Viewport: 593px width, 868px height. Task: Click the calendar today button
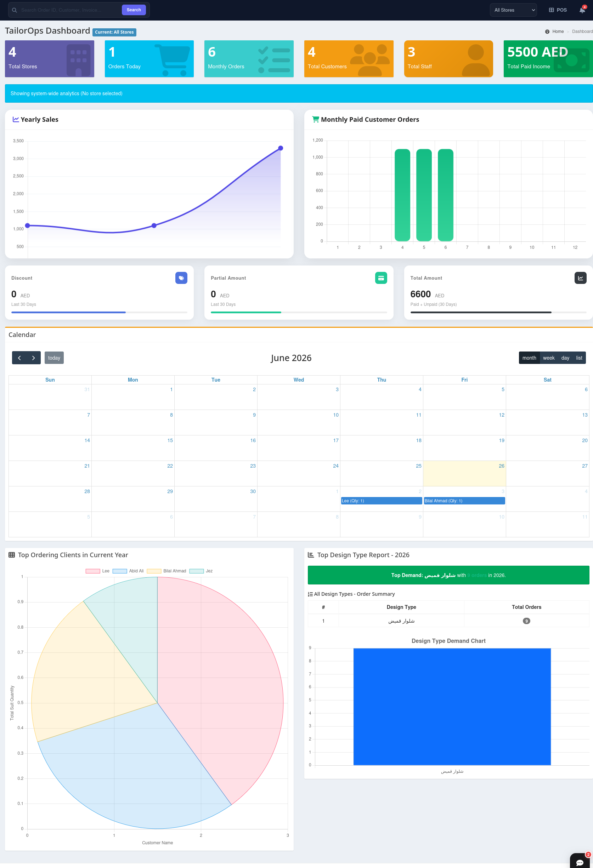[54, 358]
